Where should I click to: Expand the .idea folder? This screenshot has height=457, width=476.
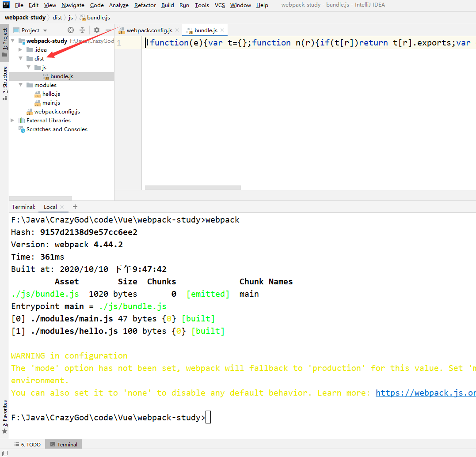[20, 49]
